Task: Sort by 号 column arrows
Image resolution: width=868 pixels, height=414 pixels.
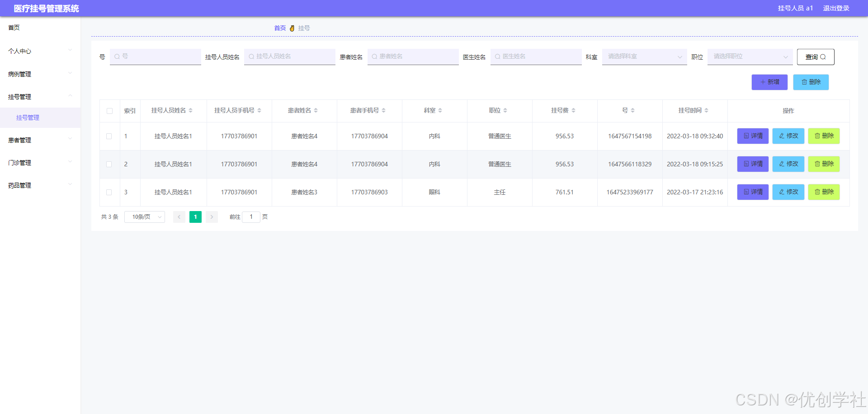Action: [x=633, y=110]
